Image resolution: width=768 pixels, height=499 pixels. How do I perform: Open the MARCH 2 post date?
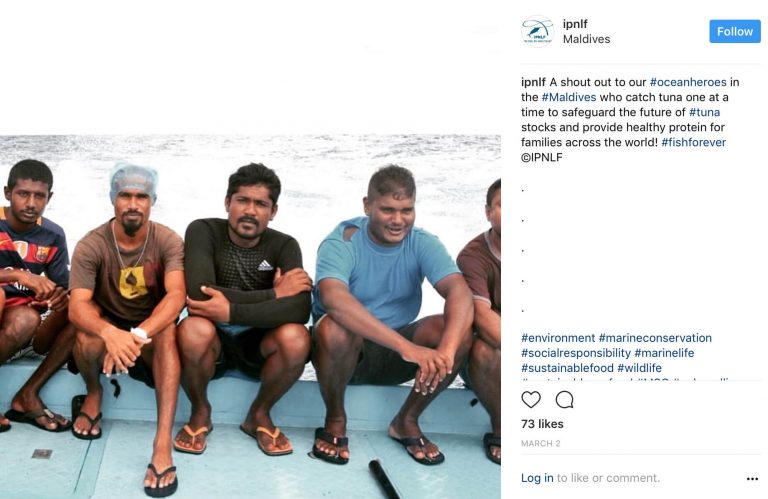[x=540, y=444]
